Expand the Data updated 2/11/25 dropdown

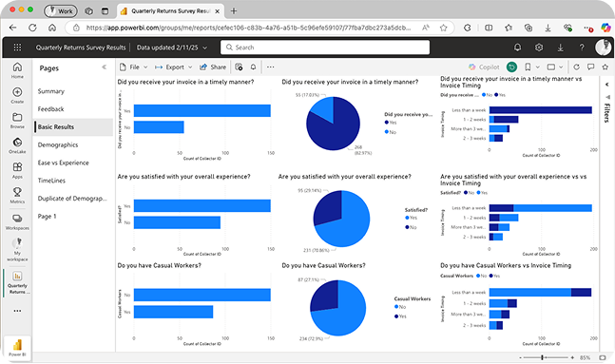172,48
